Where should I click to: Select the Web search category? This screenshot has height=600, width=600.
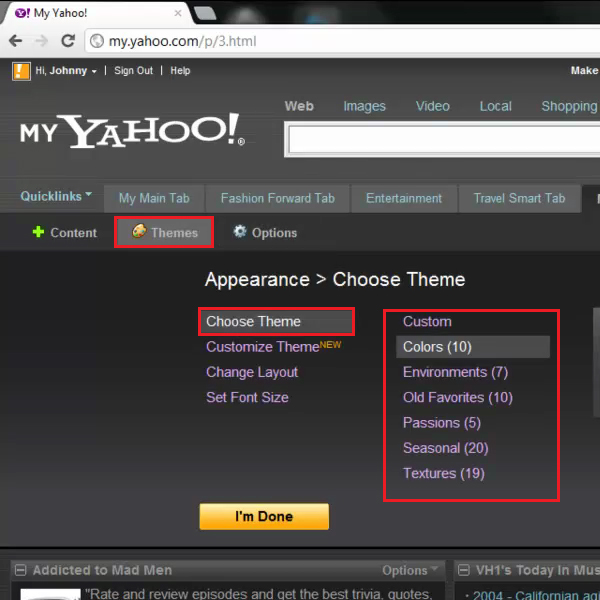(x=299, y=106)
